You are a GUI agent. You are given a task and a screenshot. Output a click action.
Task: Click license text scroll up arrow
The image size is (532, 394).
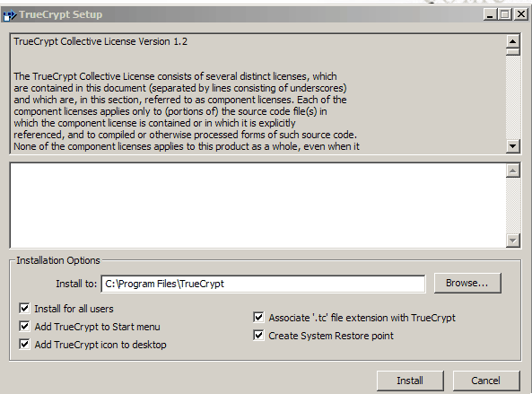(513, 41)
